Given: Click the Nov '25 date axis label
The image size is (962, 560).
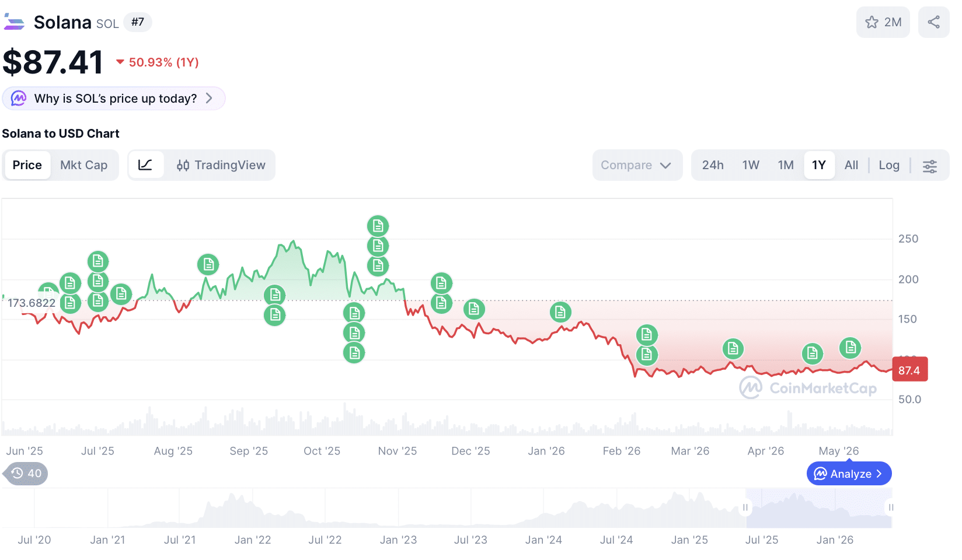Looking at the screenshot, I should pyautogui.click(x=398, y=451).
